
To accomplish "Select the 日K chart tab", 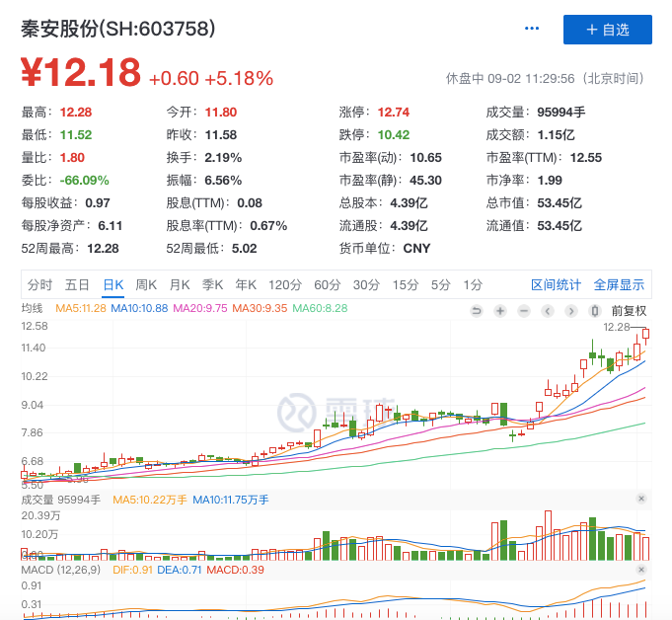I will (113, 284).
